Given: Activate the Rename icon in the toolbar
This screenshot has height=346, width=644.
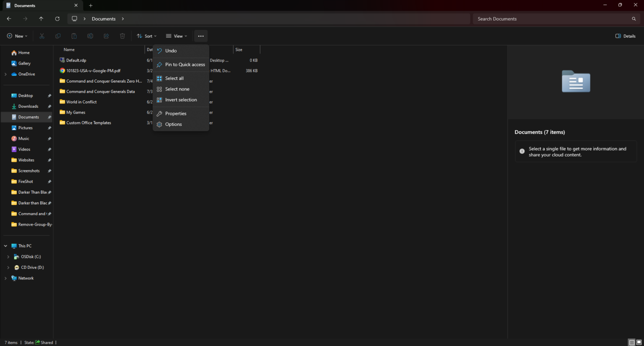Looking at the screenshot, I should (90, 36).
